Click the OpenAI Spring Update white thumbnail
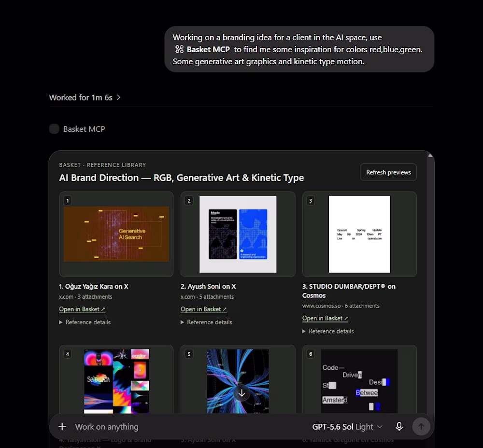 click(x=359, y=234)
